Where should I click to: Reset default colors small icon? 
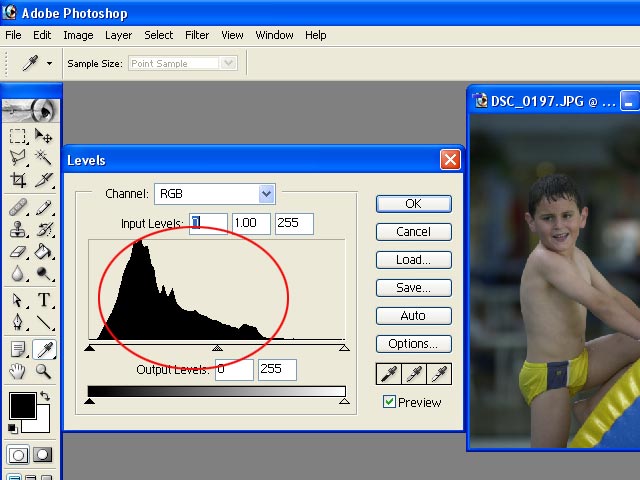click(12, 429)
